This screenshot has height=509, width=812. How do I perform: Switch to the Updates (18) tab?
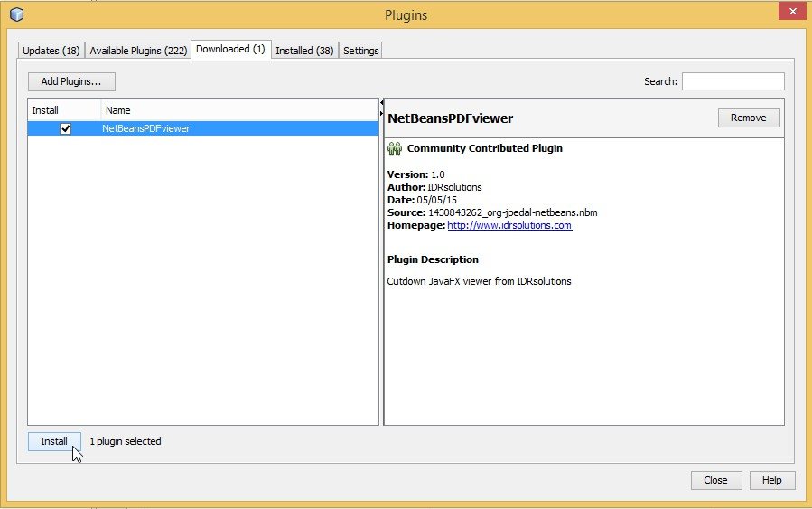[51, 51]
